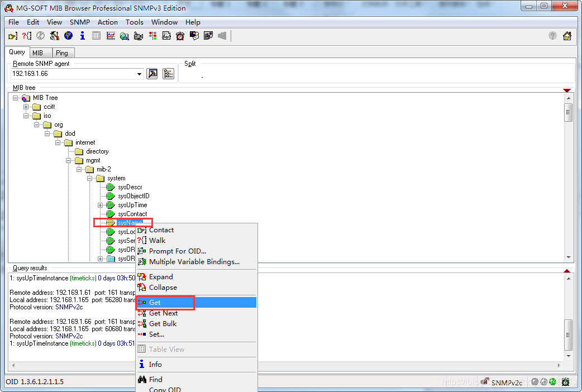This screenshot has width=582, height=392.
Task: Click the red alarm clock toolbar icon
Action: pos(180,36)
